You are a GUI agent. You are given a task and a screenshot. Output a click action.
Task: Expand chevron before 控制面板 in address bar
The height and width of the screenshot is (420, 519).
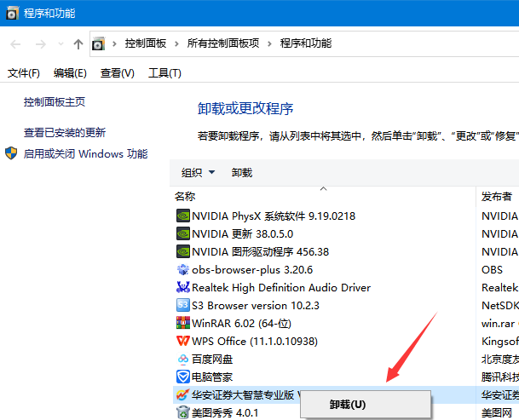pyautogui.click(x=114, y=43)
